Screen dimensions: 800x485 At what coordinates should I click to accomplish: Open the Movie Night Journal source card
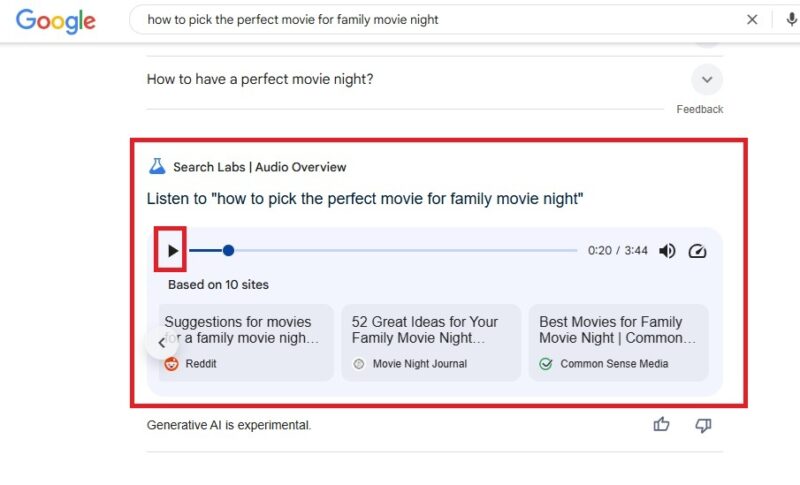(431, 343)
